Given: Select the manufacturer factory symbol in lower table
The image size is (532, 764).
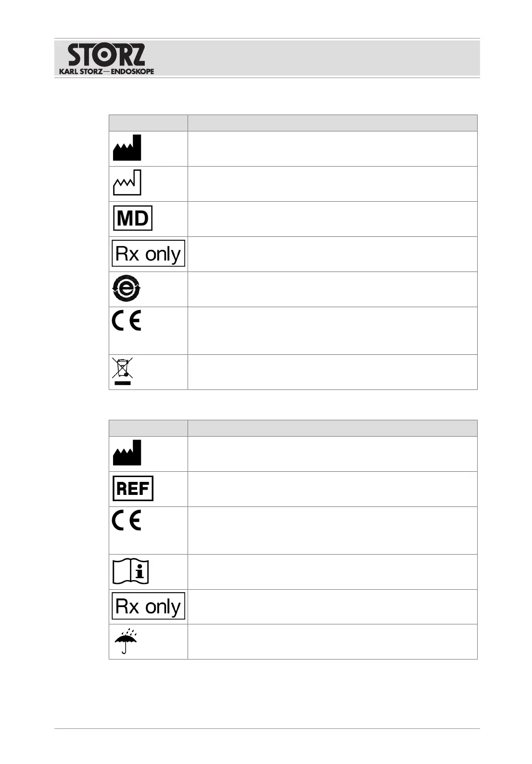Looking at the screenshot, I should point(127,453).
